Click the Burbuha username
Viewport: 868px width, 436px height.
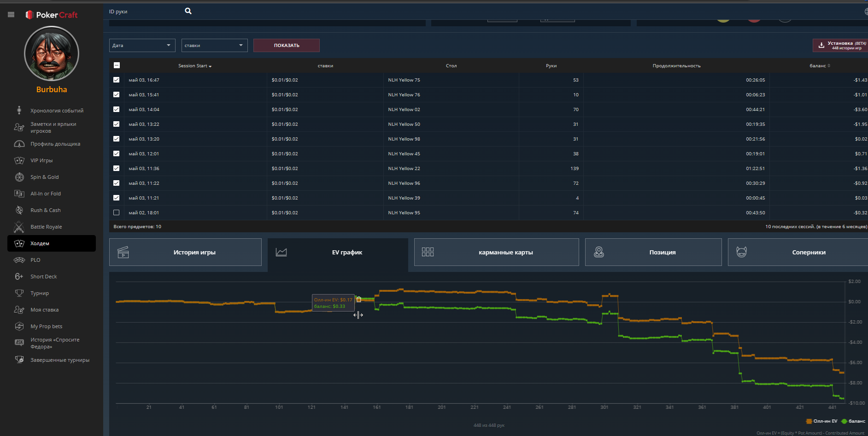52,89
